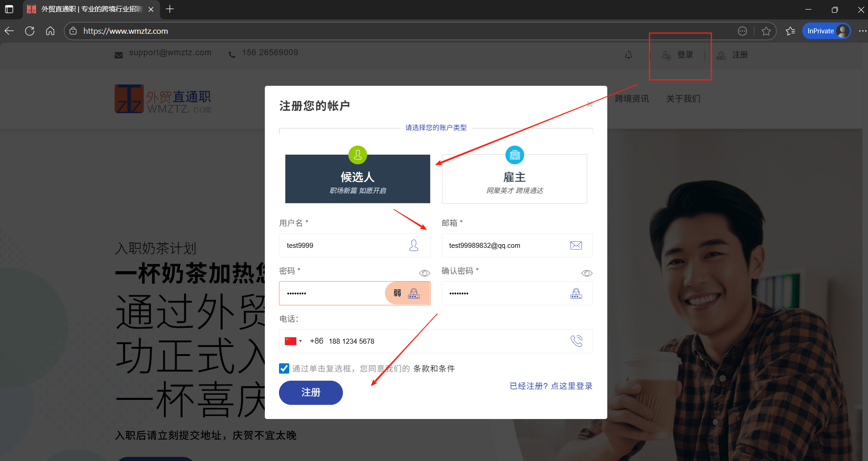Viewport: 868px width, 461px height.
Task: Reload the page with refresh icon
Action: [30, 31]
